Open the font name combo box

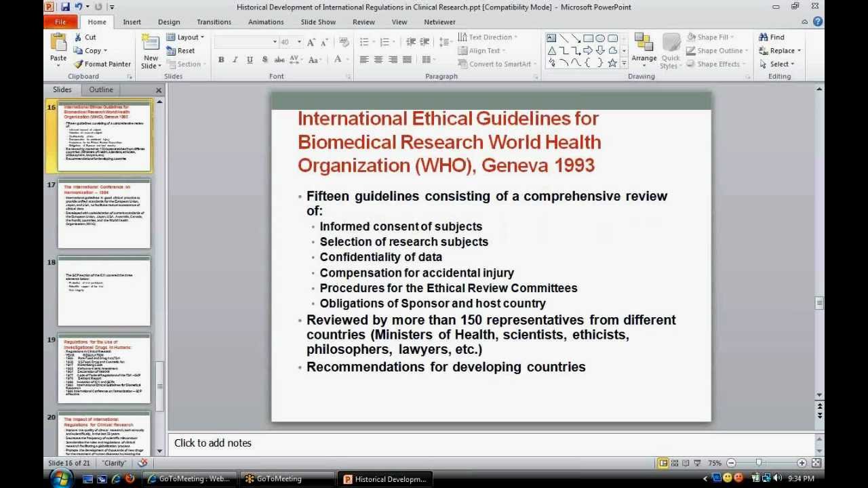(246, 42)
